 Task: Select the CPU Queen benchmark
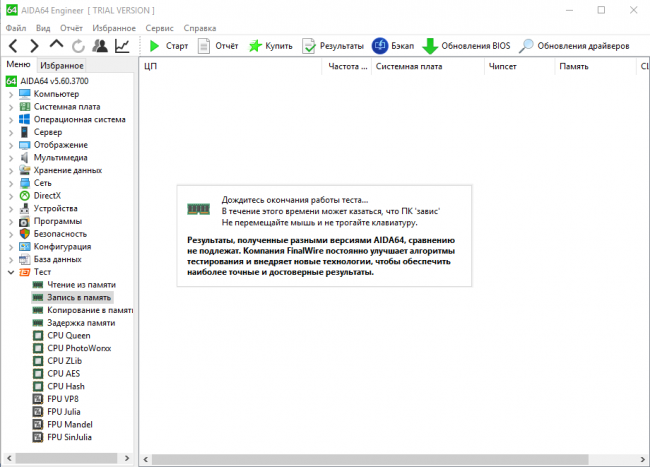click(70, 335)
